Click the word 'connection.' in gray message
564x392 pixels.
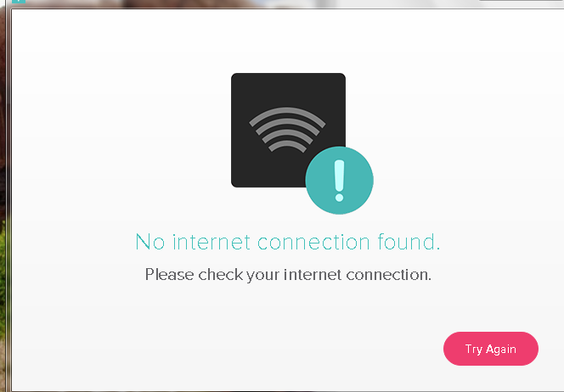click(388, 275)
